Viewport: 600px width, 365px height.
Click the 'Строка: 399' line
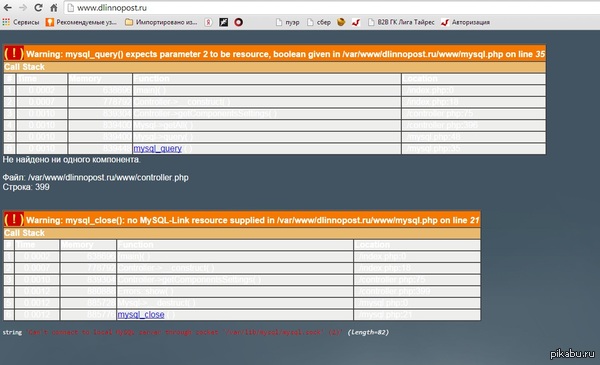click(x=26, y=187)
